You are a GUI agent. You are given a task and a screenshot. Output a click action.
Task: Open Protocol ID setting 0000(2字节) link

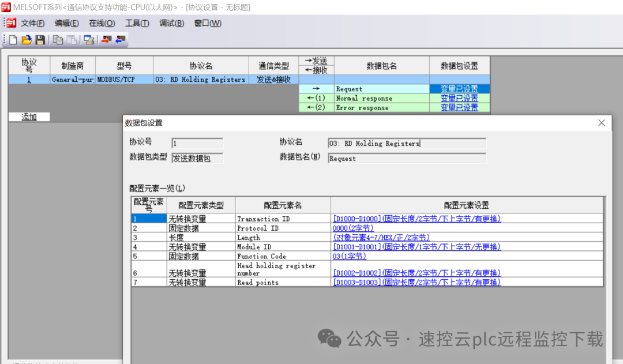click(353, 228)
